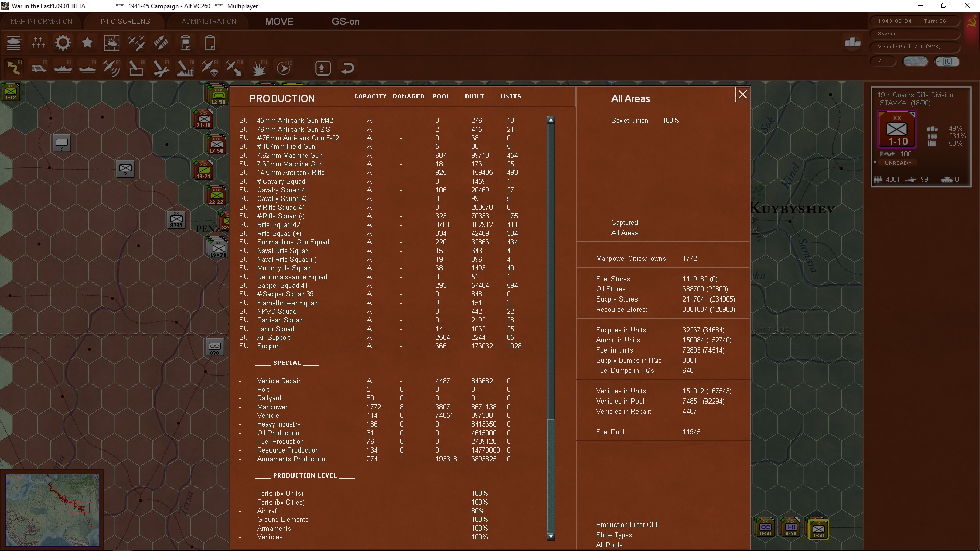Click the All Pools link
Screen dimensions: 980x551
coord(609,545)
